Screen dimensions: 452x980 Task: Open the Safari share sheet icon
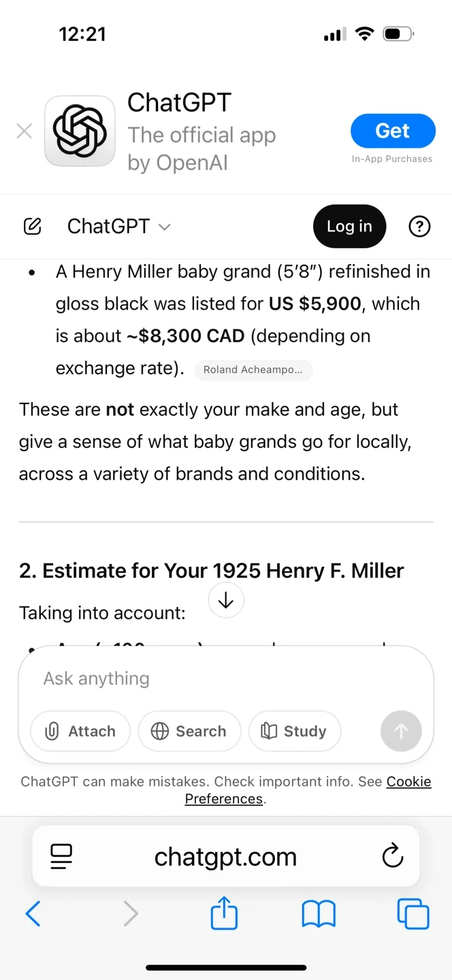224,913
